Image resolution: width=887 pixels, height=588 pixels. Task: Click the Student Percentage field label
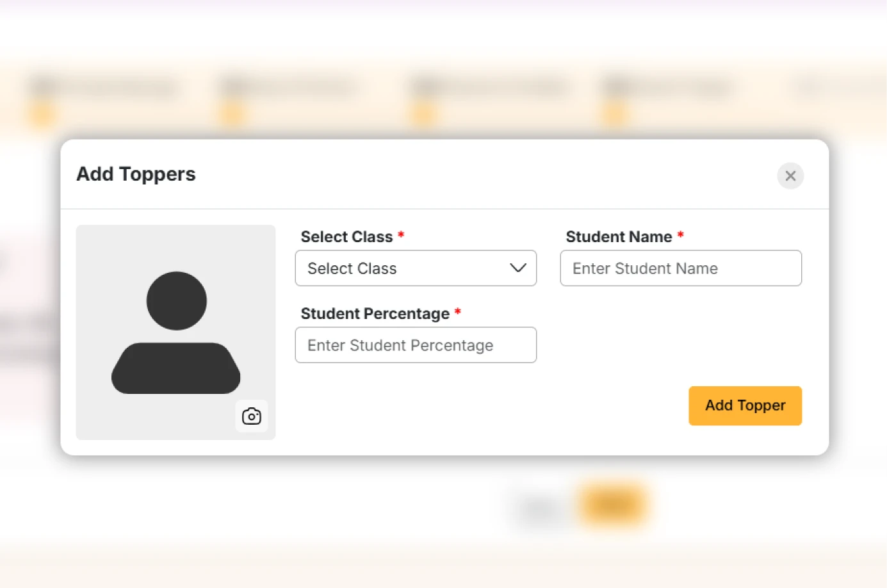[375, 314]
